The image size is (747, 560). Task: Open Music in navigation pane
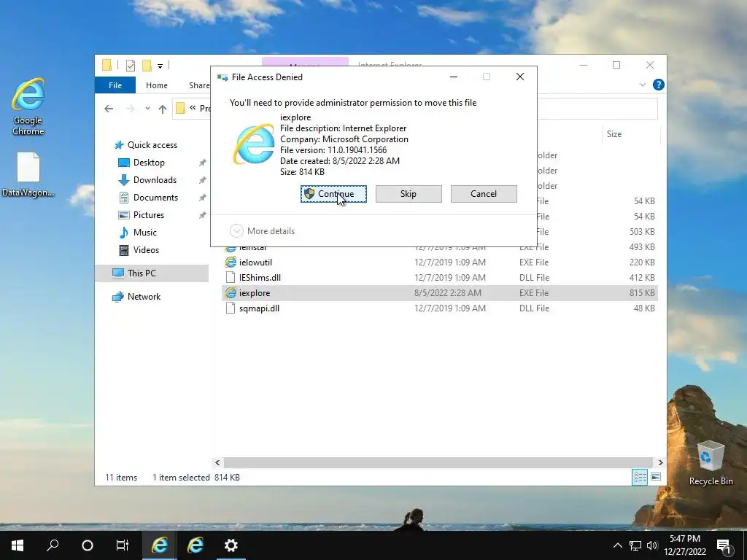(145, 233)
